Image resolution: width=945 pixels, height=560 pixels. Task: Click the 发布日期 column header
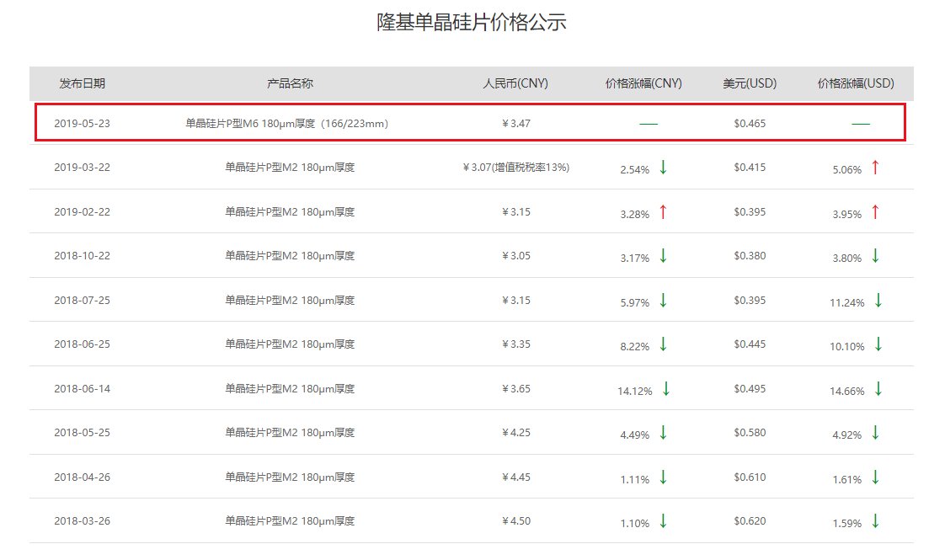82,83
